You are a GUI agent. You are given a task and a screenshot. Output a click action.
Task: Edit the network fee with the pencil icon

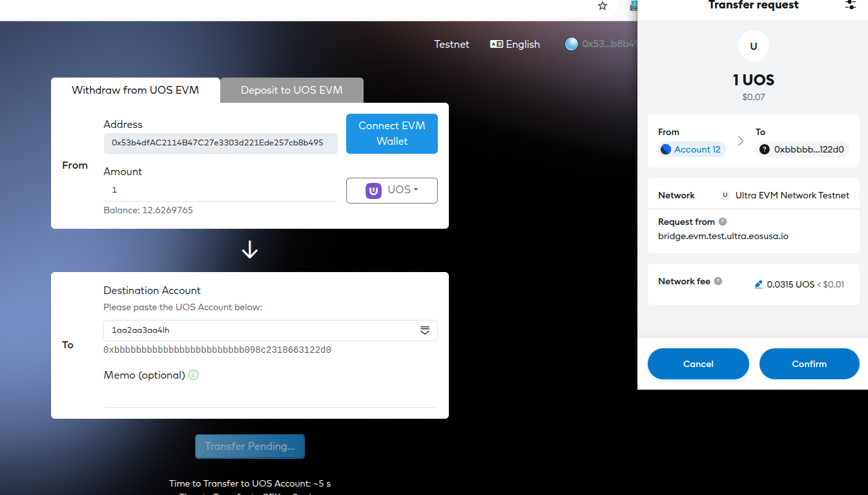click(x=759, y=284)
